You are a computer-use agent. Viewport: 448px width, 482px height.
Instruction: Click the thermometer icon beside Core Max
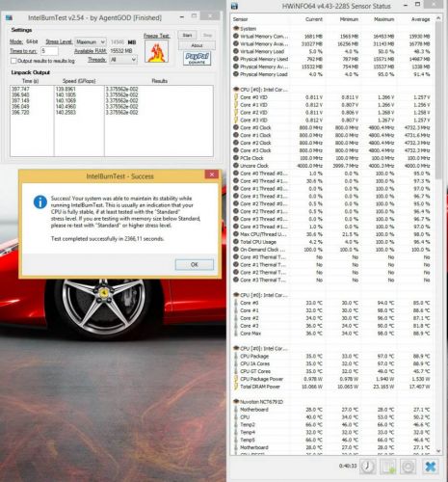[236, 334]
